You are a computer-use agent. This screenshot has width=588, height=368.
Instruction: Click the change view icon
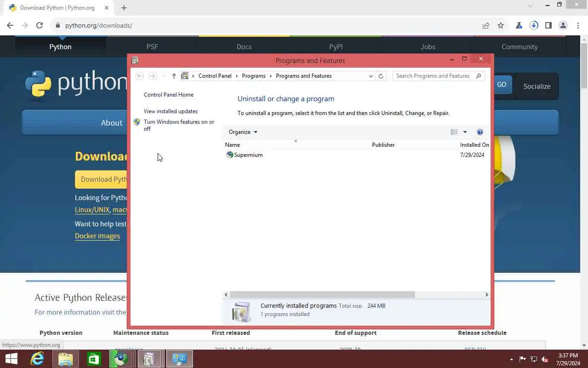coord(454,132)
